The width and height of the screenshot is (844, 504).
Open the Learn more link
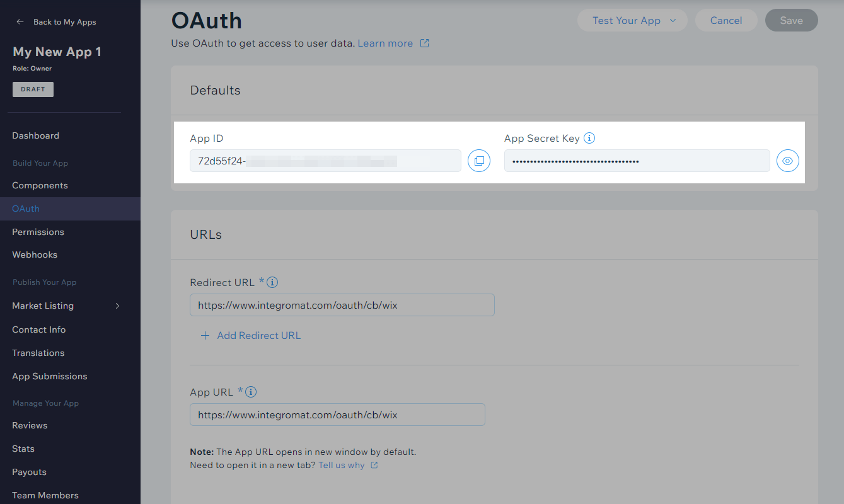(x=385, y=43)
